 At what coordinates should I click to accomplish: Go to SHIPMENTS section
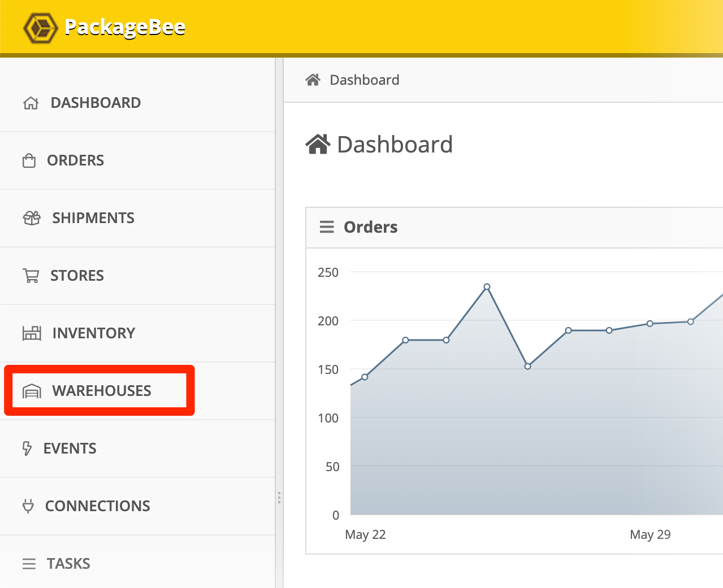93,218
